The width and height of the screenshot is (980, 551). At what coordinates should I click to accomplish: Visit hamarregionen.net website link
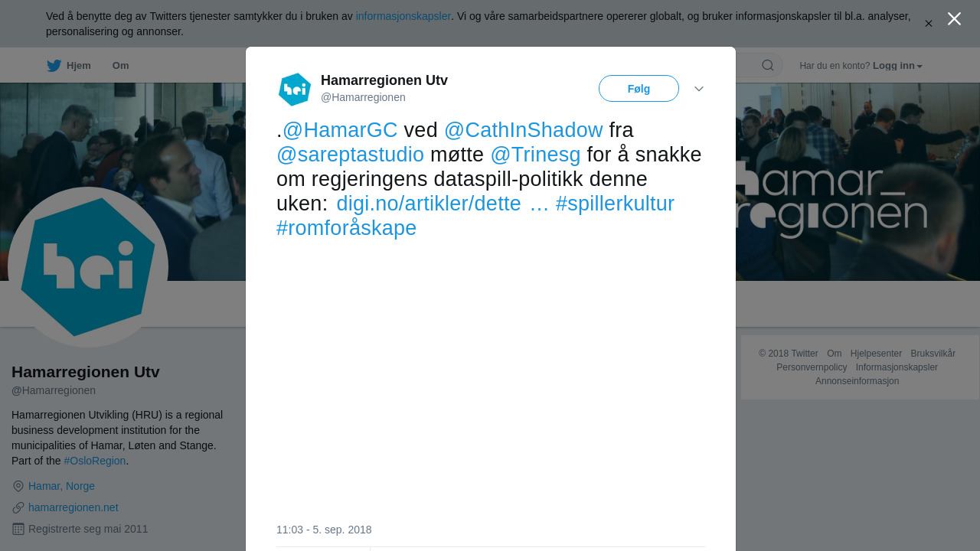(x=73, y=507)
